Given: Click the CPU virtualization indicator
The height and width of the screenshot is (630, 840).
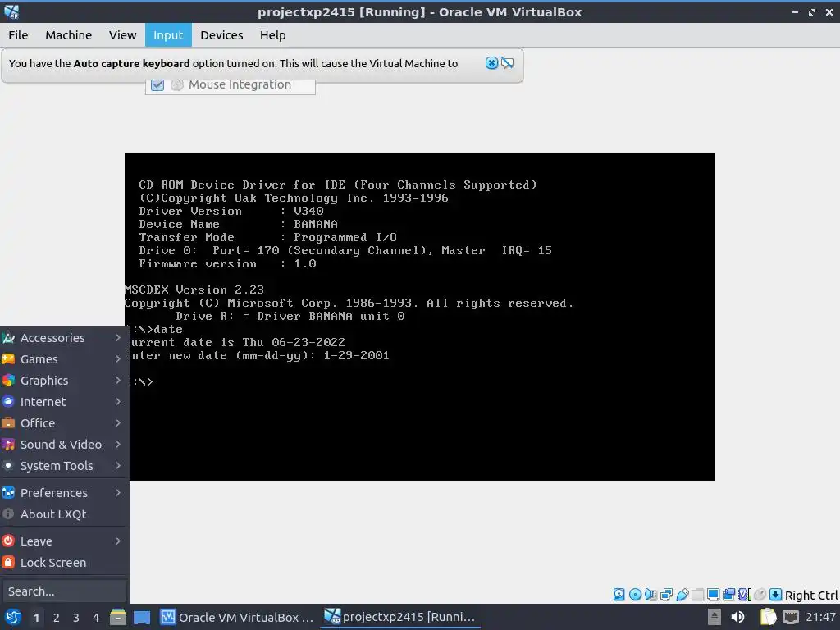Looking at the screenshot, I should tap(745, 594).
